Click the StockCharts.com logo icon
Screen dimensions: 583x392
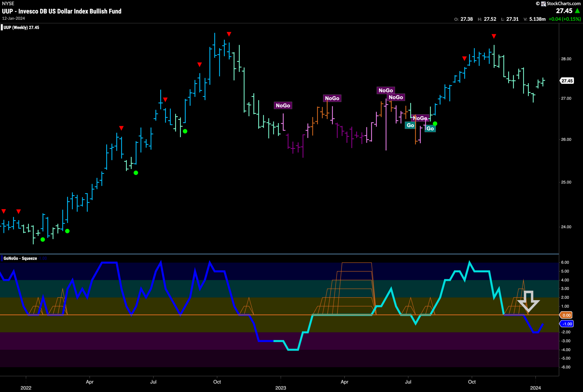click(x=543, y=3)
